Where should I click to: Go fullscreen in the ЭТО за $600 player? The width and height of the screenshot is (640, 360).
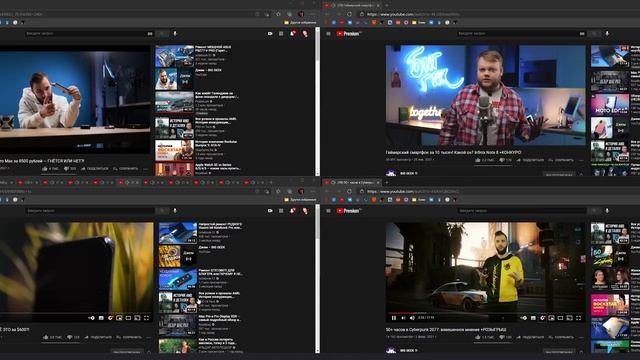click(x=146, y=318)
